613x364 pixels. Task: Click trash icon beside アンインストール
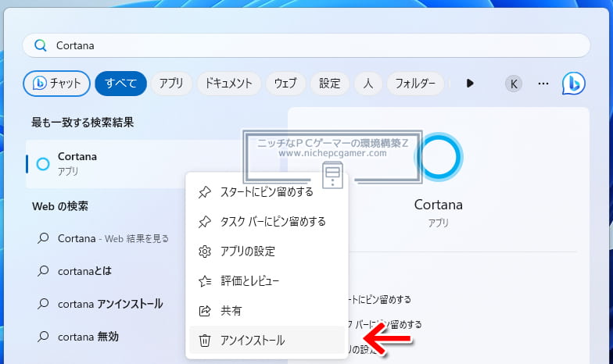205,341
